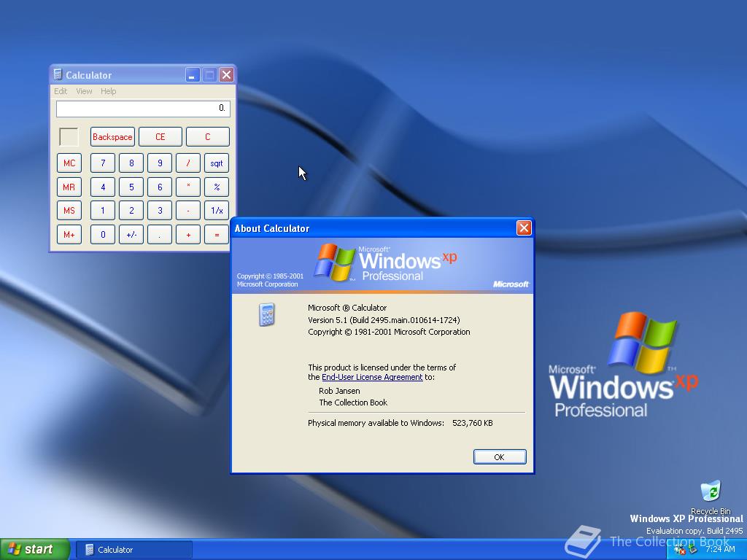Click the percent (%) key
Viewport: 747px width, 560px height.
(217, 187)
